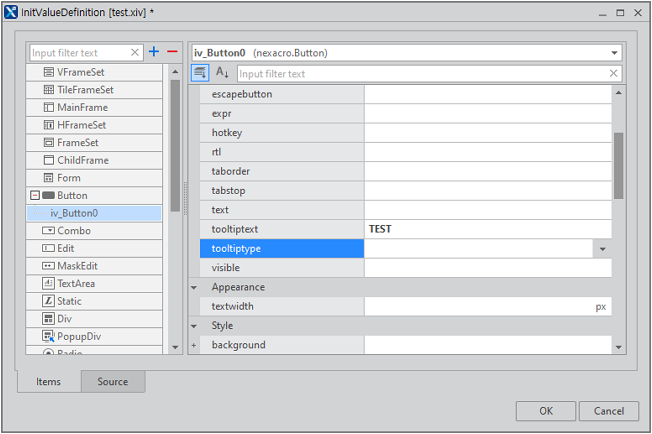652x434 pixels.
Task: Click the red minus remove item icon
Action: click(x=172, y=52)
